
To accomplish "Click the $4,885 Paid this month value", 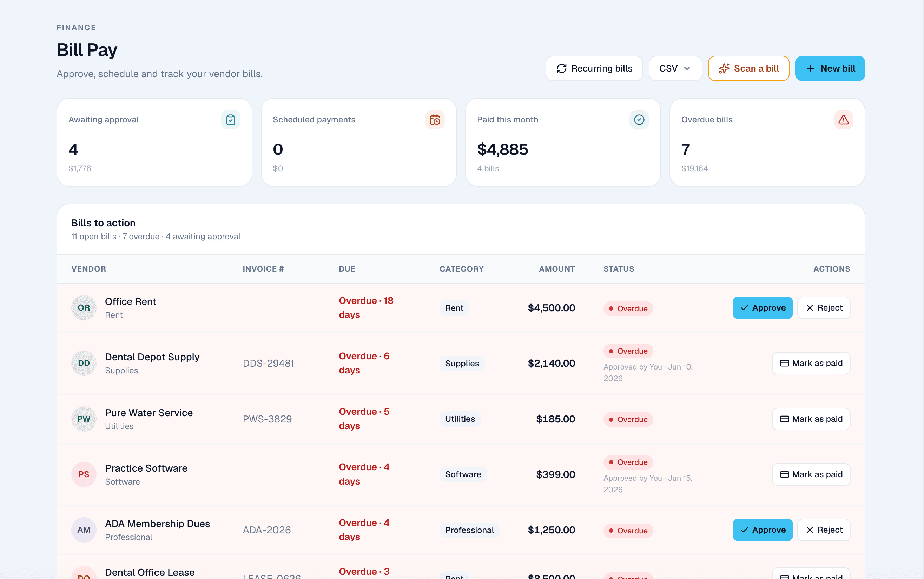I will coord(503,149).
